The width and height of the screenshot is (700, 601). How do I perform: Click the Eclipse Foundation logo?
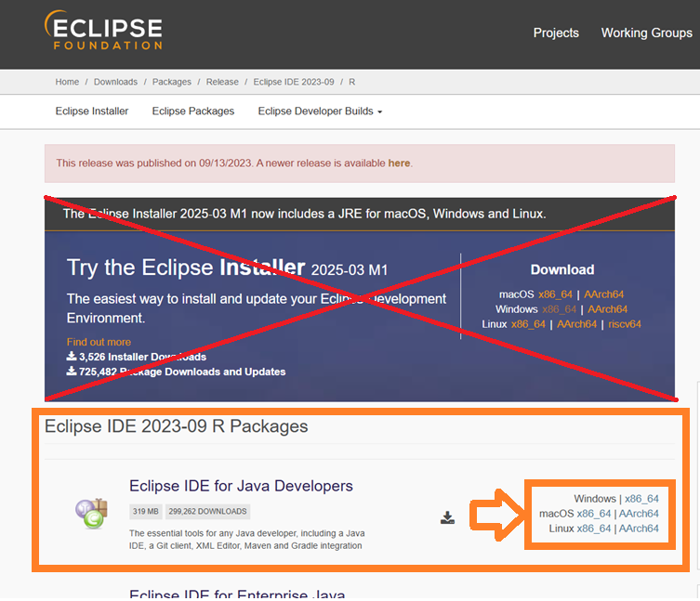[x=104, y=32]
